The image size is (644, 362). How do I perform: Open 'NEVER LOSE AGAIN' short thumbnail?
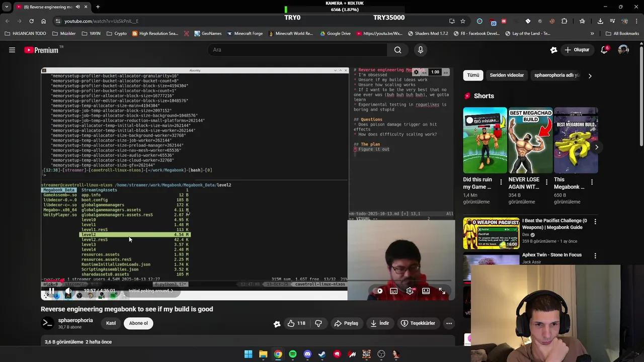pos(530,140)
